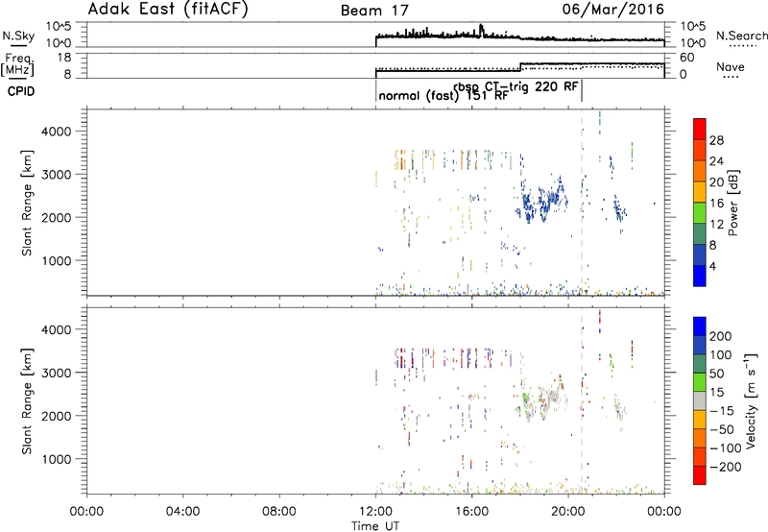
Task: Click the '18' left tick of frequency panel
Action: pos(64,58)
